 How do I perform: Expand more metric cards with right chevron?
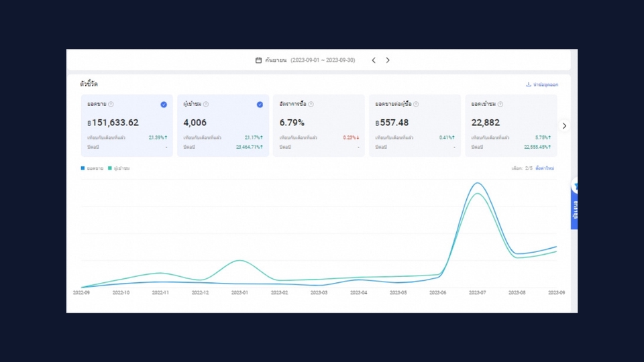point(564,126)
